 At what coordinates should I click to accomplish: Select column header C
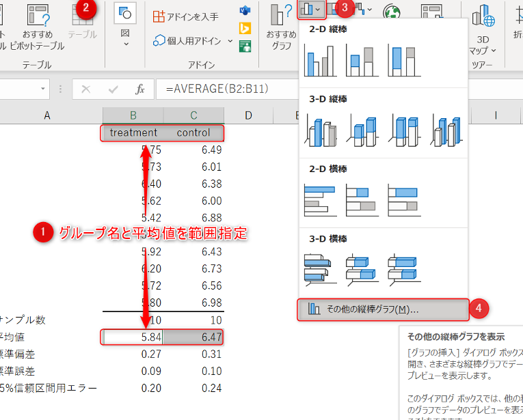pyautogui.click(x=193, y=115)
